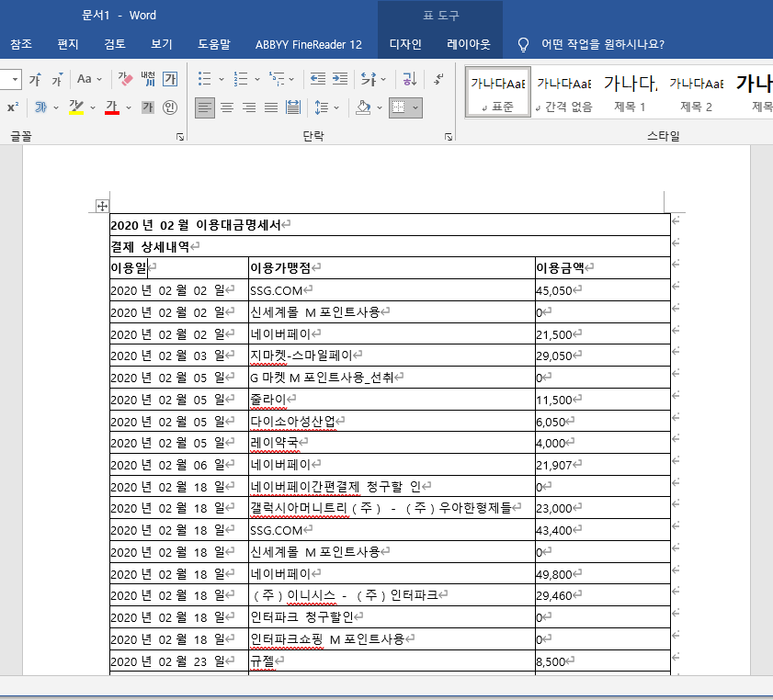Viewport: 773px width, 700px height.
Task: Apply distributed alignment
Action: coord(293,107)
